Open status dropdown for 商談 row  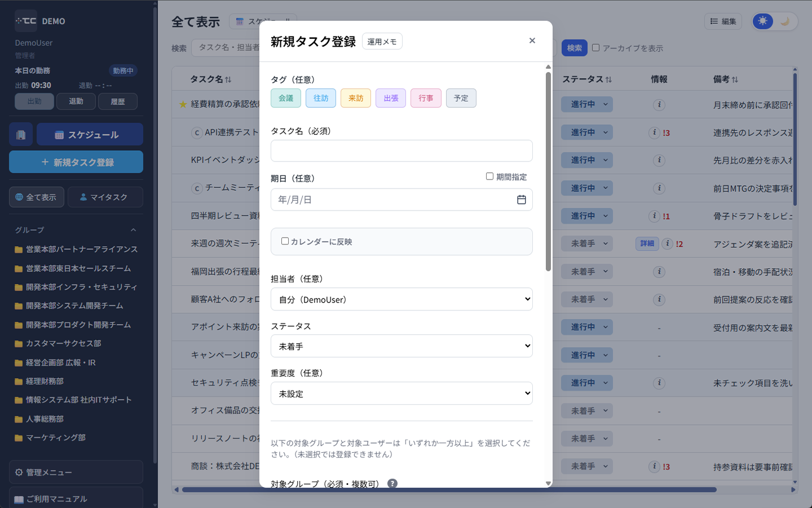coord(587,466)
